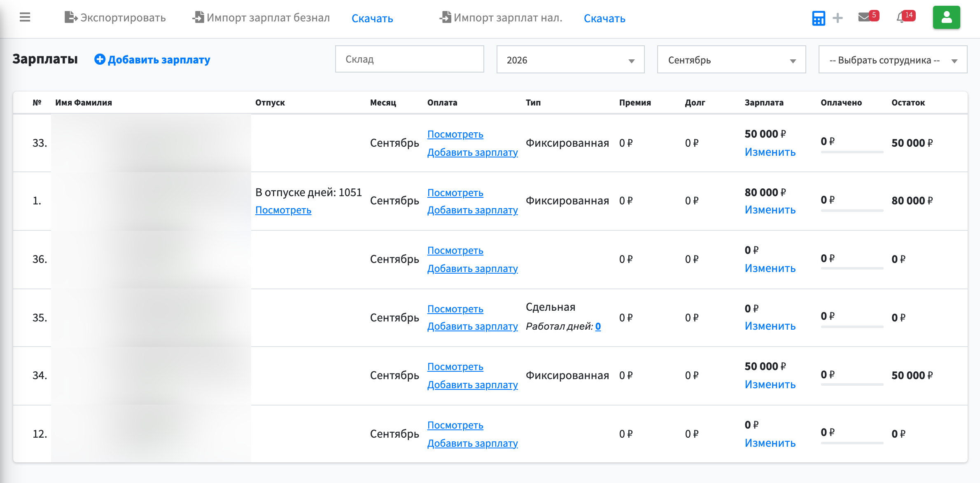Click Изменить salary in row 33
The width and height of the screenshot is (980, 483).
pos(770,152)
